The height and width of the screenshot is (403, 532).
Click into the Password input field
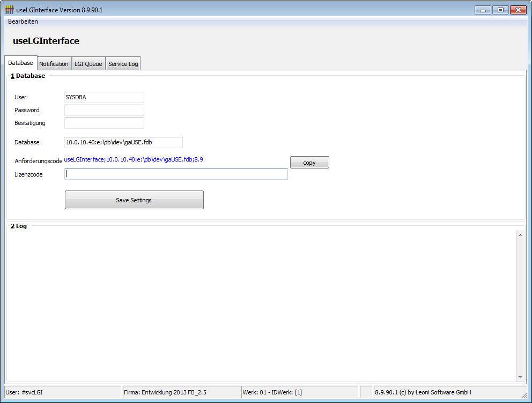[104, 110]
